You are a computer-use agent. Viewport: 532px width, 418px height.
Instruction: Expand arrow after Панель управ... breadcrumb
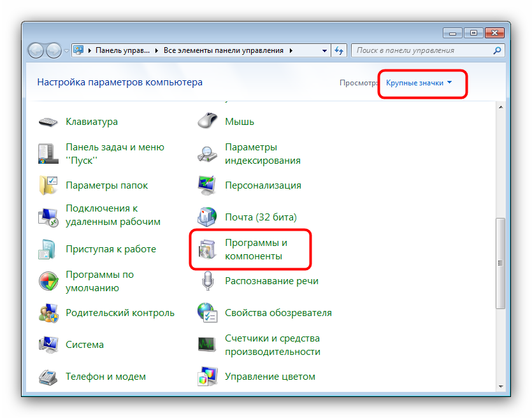[156, 50]
